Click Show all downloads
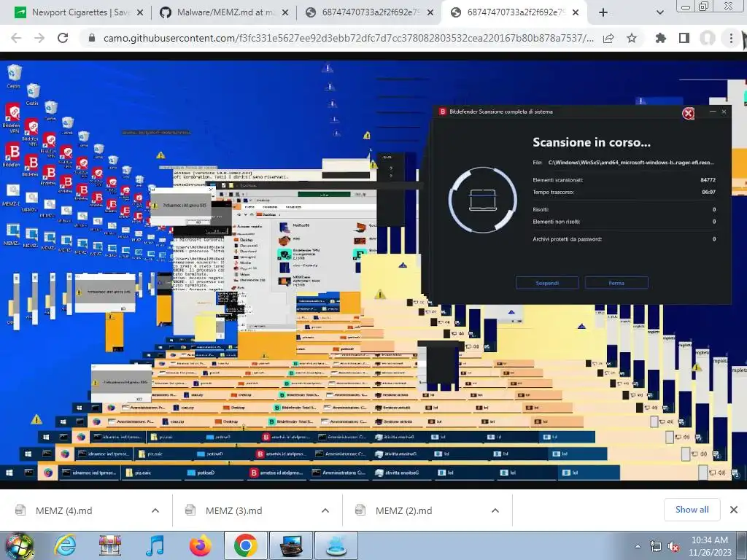The height and width of the screenshot is (560, 747). (x=692, y=510)
